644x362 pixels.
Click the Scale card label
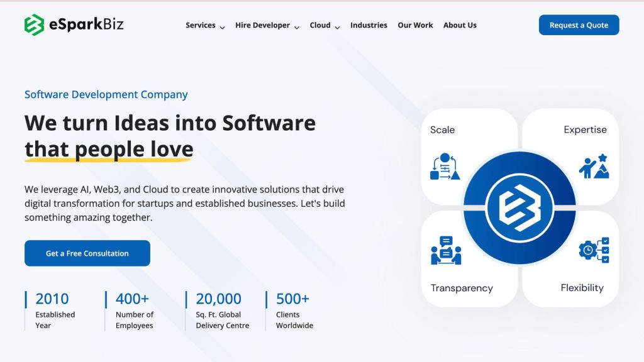click(442, 130)
